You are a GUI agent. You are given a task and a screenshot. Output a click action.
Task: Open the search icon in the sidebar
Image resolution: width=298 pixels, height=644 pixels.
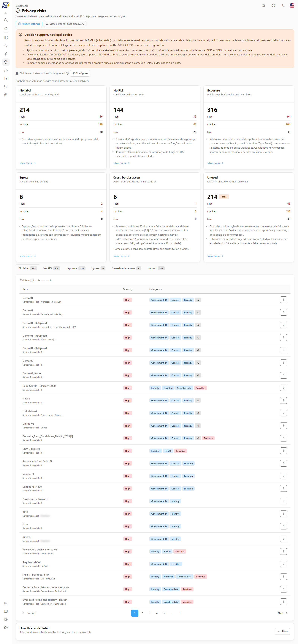click(6, 20)
